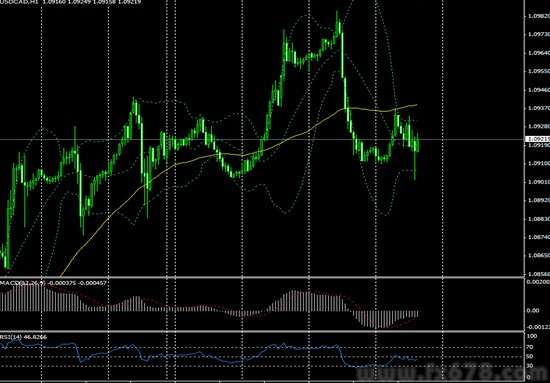Click the 100 level on RSI scale

tap(532, 336)
